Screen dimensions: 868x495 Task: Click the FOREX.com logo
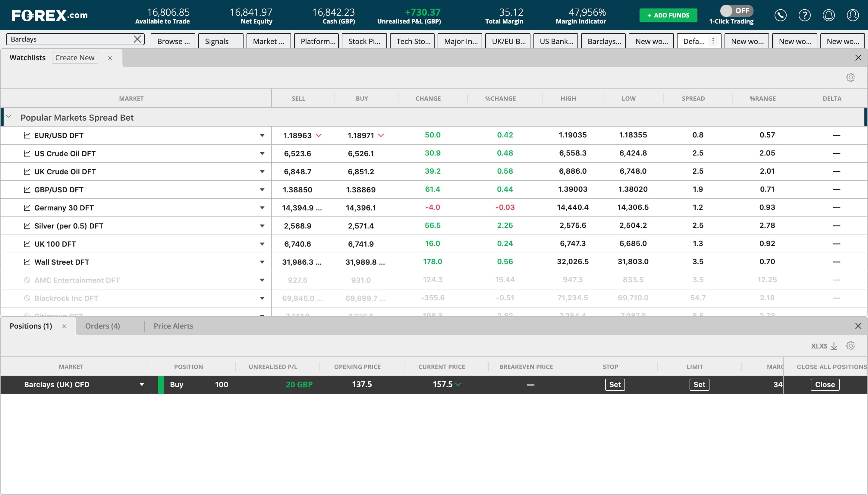tap(50, 15)
